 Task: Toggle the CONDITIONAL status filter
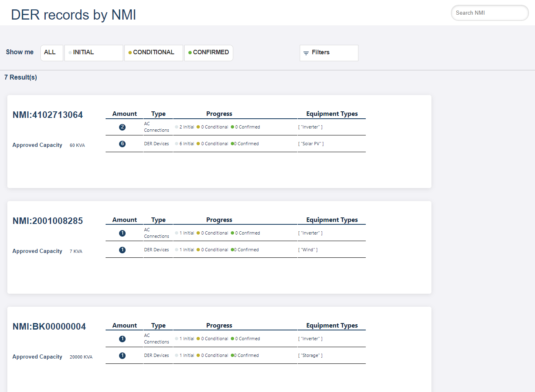pos(154,53)
